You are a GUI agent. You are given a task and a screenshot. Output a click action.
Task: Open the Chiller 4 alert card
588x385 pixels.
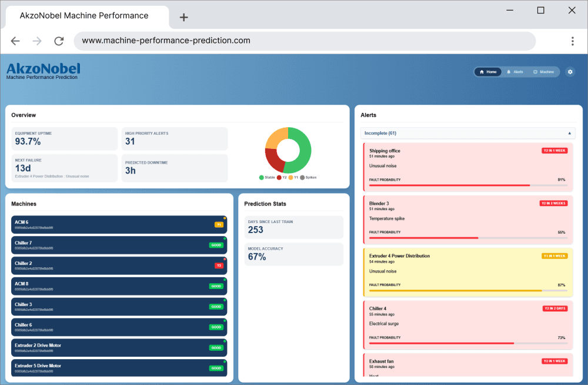coord(468,325)
